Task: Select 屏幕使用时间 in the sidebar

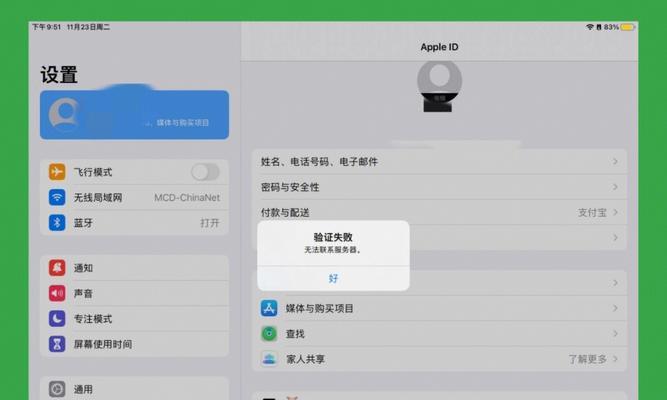Action: click(134, 344)
